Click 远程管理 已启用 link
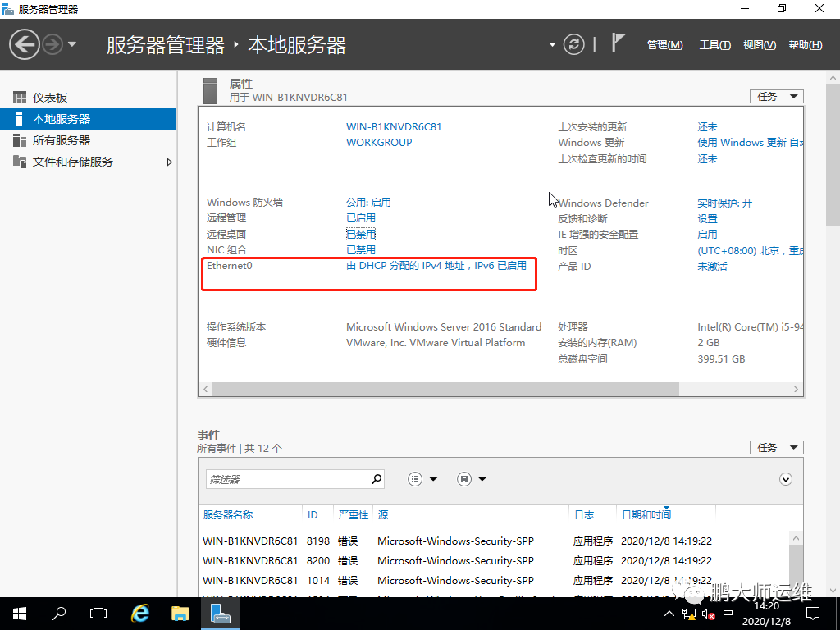840x630 pixels. tap(361, 218)
